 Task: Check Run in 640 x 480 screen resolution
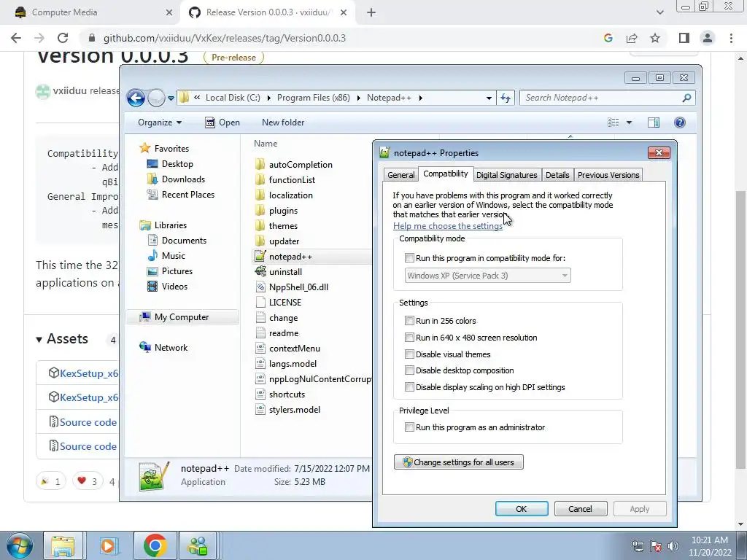[x=409, y=337]
